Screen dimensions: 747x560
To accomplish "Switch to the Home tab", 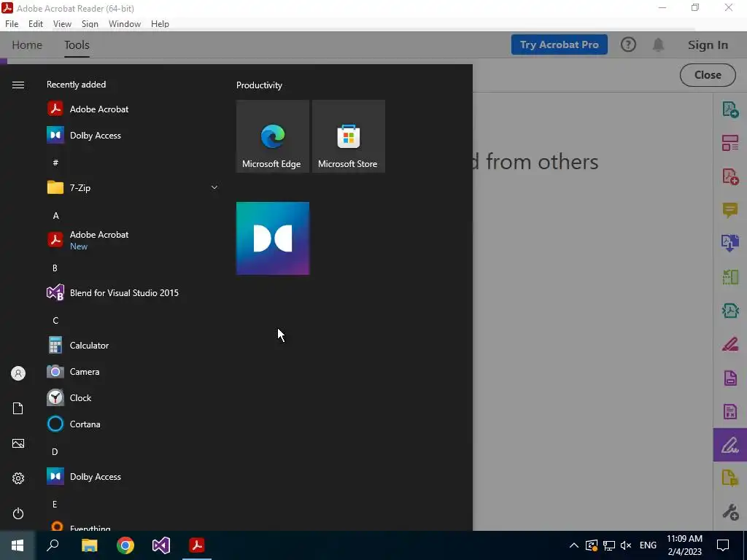I will (27, 44).
